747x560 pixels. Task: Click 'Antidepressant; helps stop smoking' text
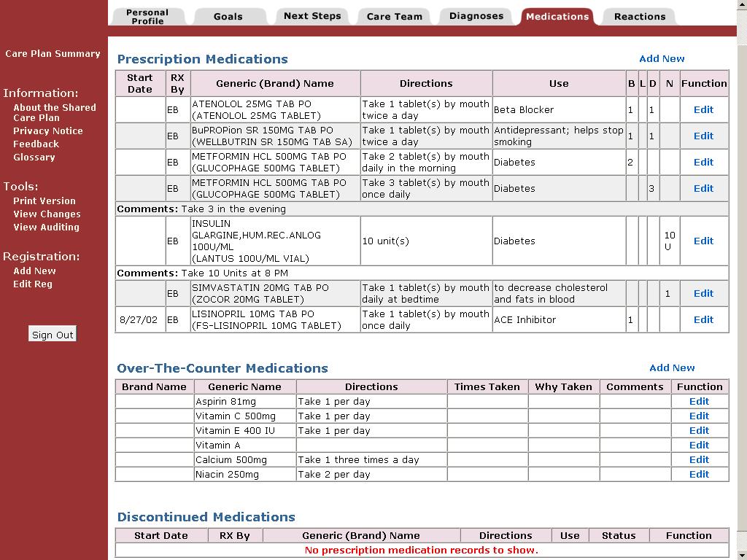point(558,136)
